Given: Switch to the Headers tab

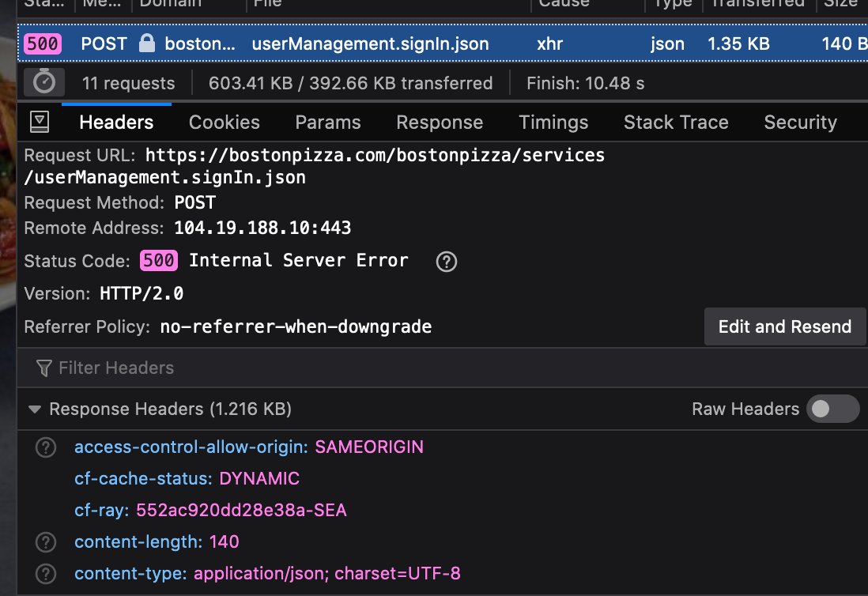Looking at the screenshot, I should (116, 123).
